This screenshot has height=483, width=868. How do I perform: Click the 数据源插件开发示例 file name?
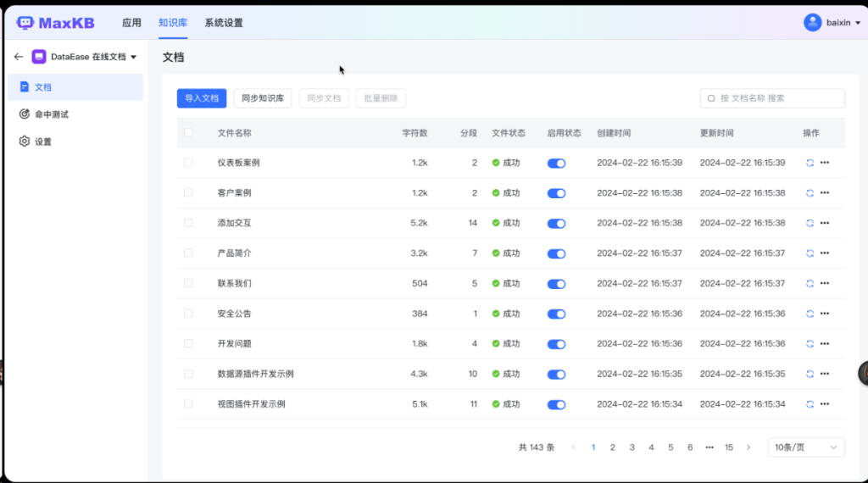click(255, 374)
